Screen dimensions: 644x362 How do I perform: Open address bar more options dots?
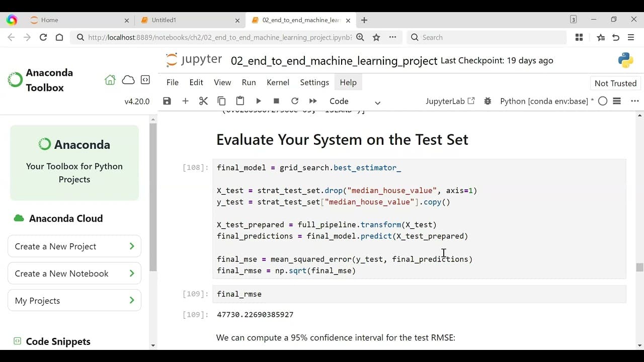point(392,37)
